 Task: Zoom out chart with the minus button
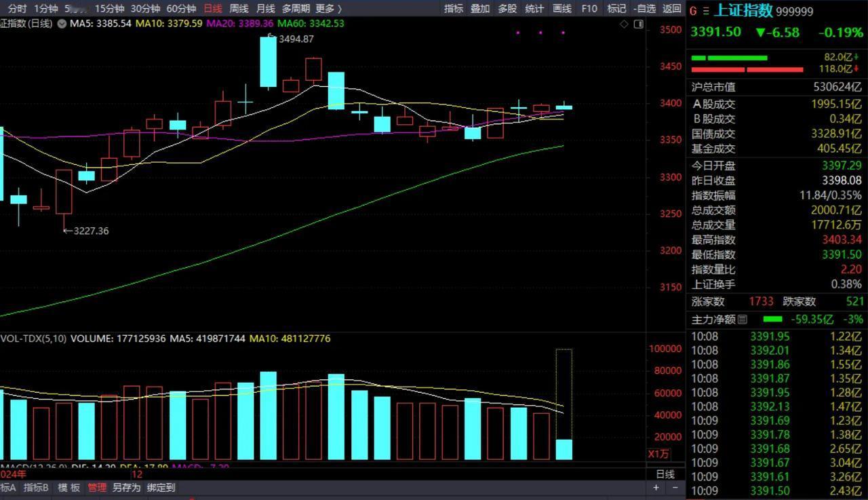tap(675, 488)
